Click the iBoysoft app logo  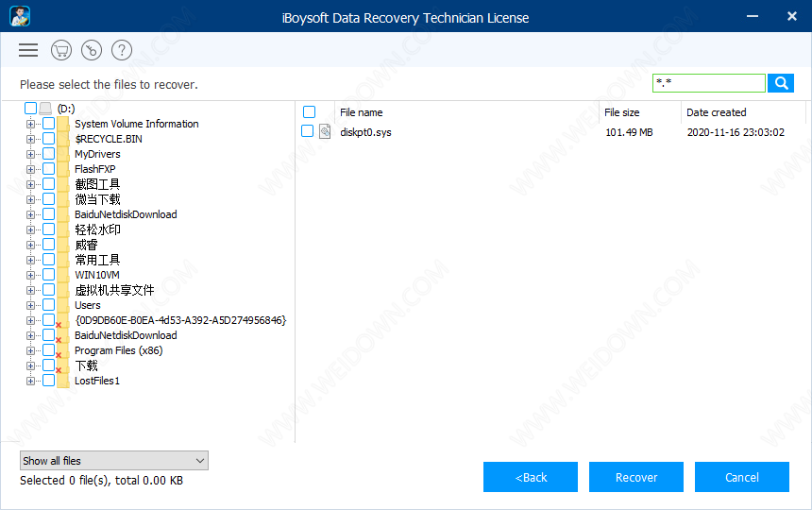[x=20, y=16]
